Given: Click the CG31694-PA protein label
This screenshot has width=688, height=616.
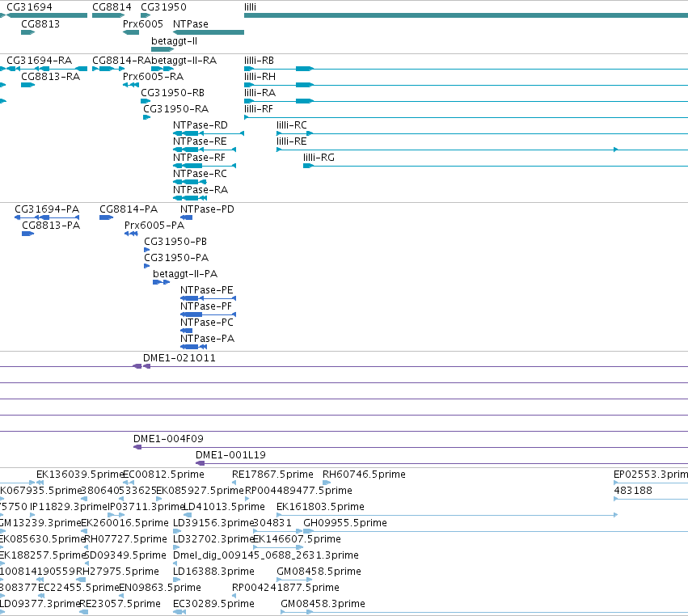Looking at the screenshot, I should 47,209.
